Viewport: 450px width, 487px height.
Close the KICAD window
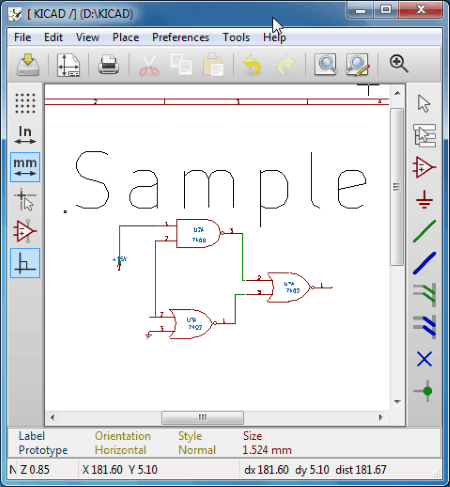pyautogui.click(x=421, y=10)
